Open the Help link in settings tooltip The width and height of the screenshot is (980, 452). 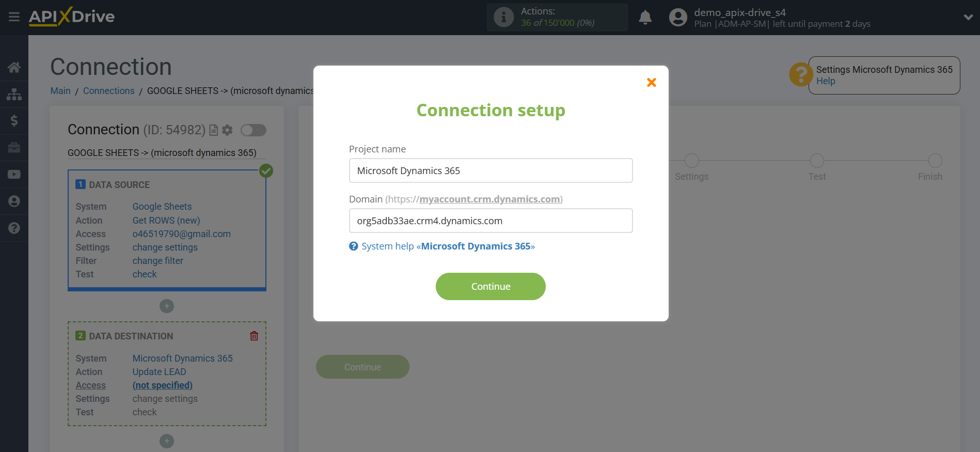click(x=826, y=81)
